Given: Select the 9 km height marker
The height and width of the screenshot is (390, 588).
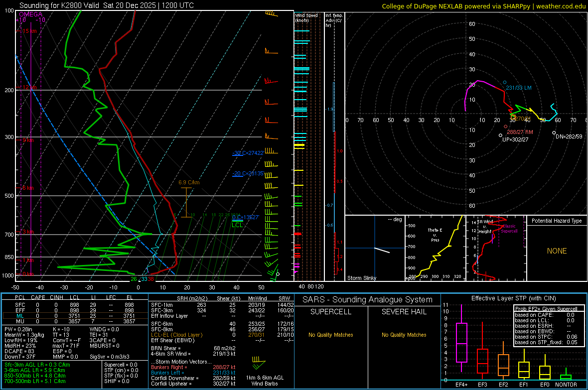Looking at the screenshot, I should pyautogui.click(x=28, y=140).
